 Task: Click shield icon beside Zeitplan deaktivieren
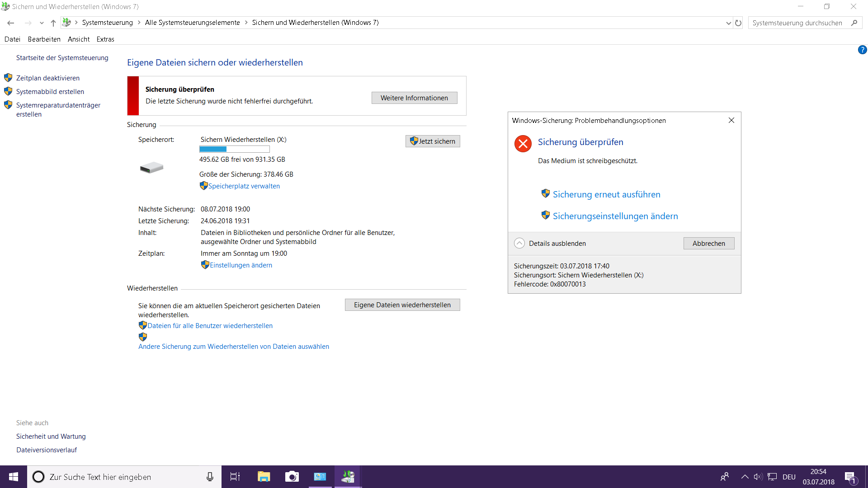click(8, 78)
